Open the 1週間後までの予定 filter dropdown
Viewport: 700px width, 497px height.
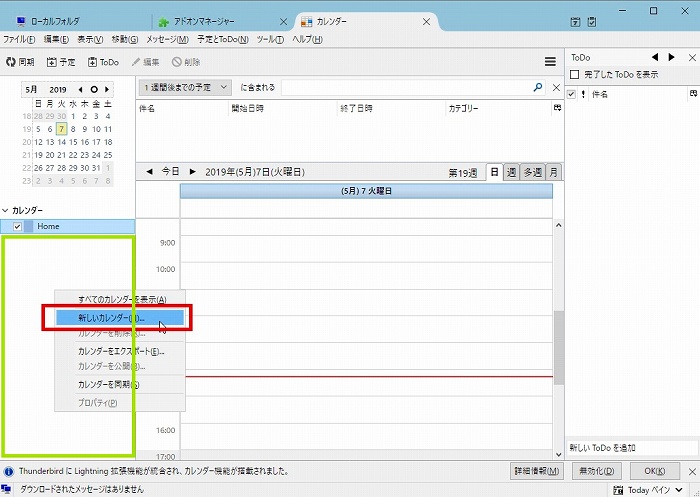185,88
